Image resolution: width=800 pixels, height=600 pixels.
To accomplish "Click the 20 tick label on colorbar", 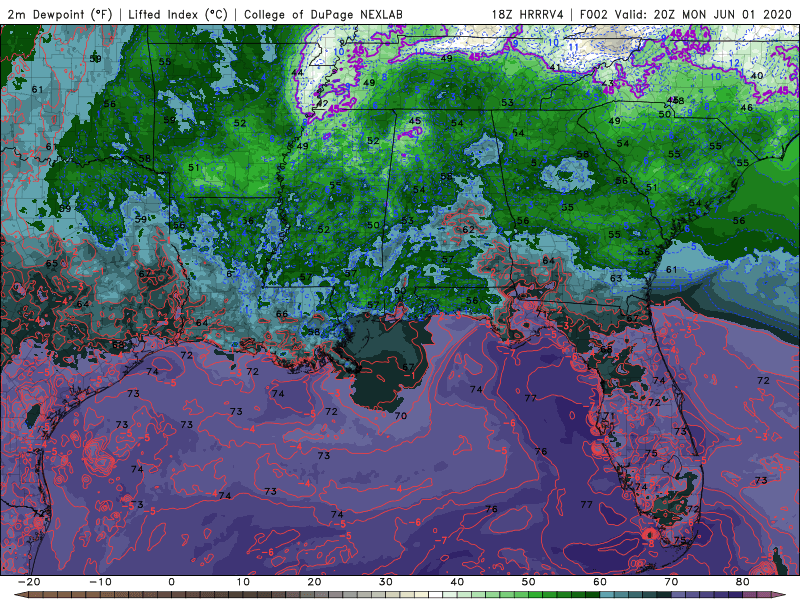I will click(314, 582).
